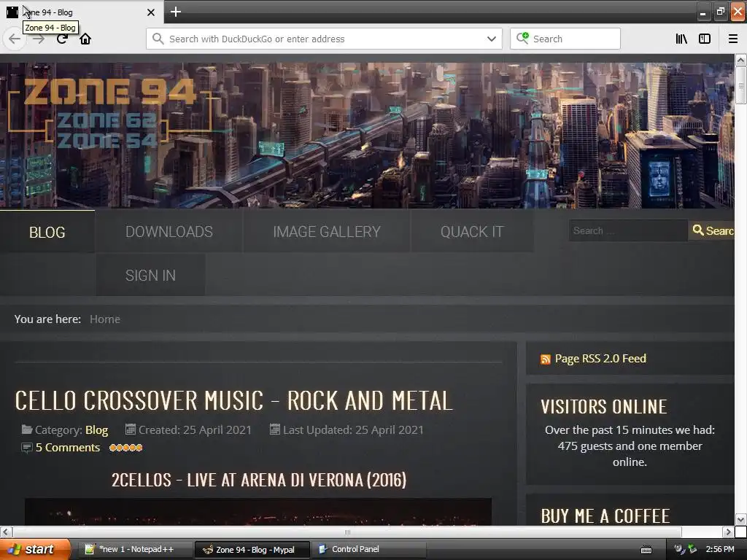Click the vertical scrollbar thumb
This screenshot has height=560, width=747.
coord(740,85)
